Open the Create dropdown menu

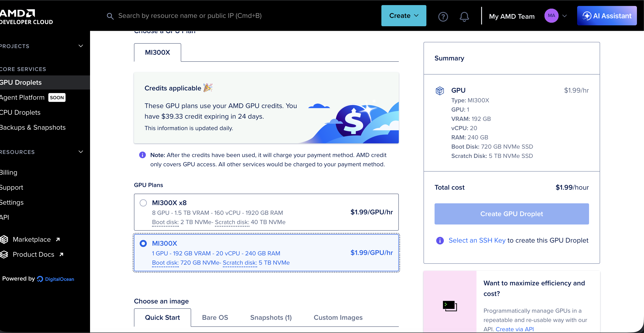404,16
